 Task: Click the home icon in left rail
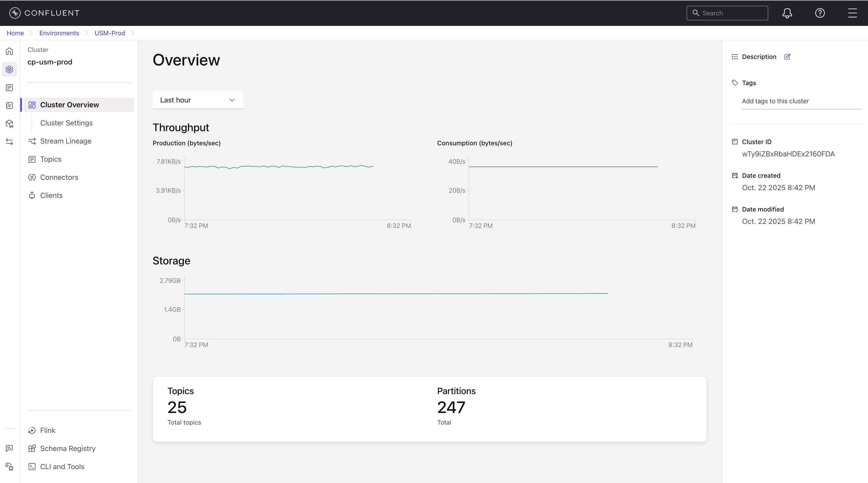[x=9, y=51]
